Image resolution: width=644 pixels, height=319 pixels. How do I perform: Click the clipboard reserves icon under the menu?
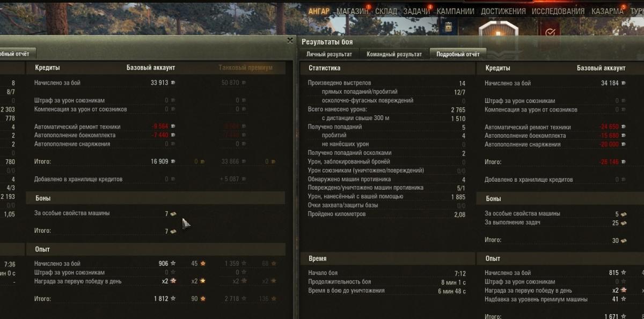coord(449,28)
